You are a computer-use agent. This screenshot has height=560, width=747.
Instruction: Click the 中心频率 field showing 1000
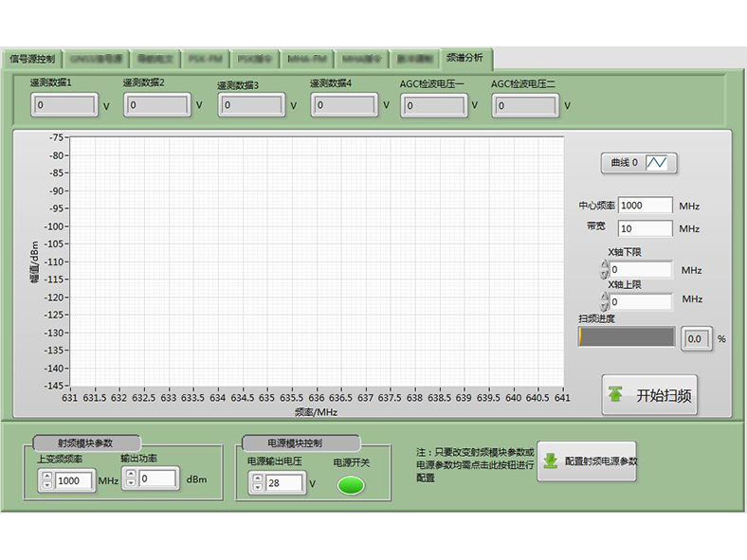click(x=645, y=206)
